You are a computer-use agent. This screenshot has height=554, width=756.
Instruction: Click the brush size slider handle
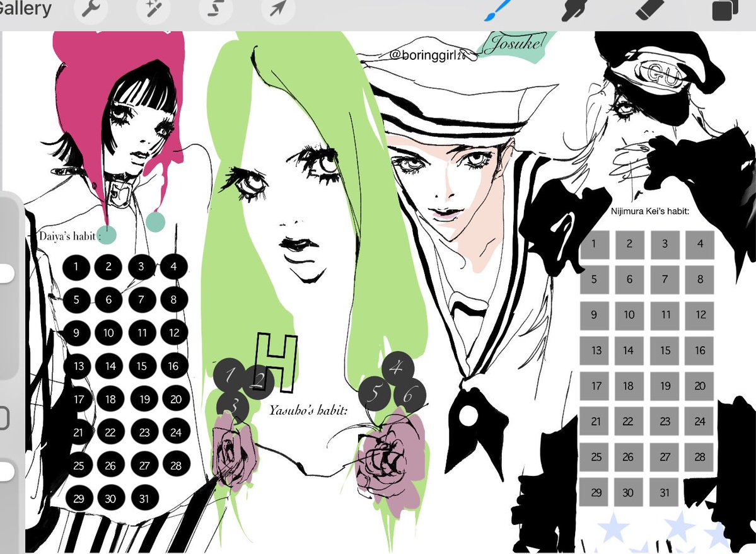point(7,274)
